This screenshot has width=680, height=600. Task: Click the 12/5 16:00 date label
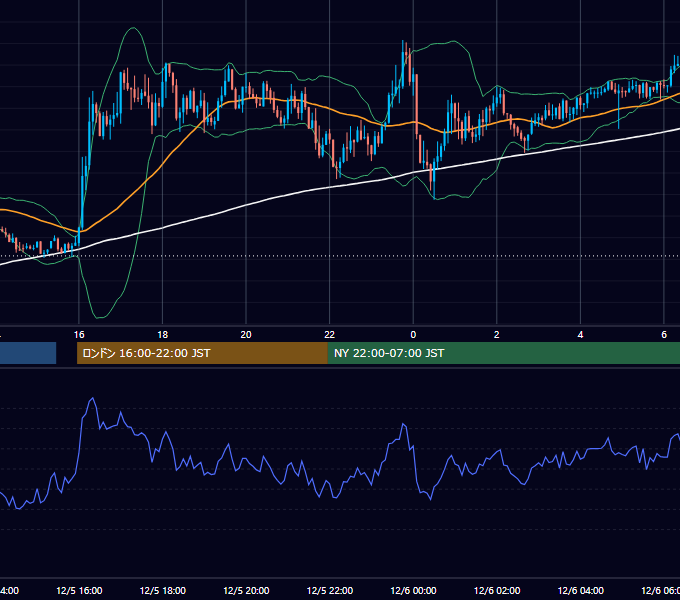79,590
